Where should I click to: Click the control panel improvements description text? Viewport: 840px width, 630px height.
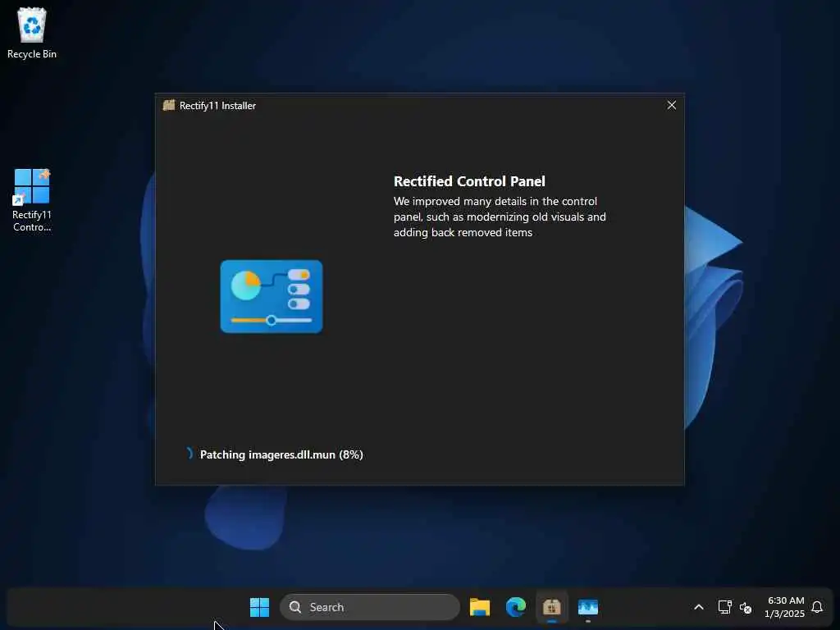[500, 217]
